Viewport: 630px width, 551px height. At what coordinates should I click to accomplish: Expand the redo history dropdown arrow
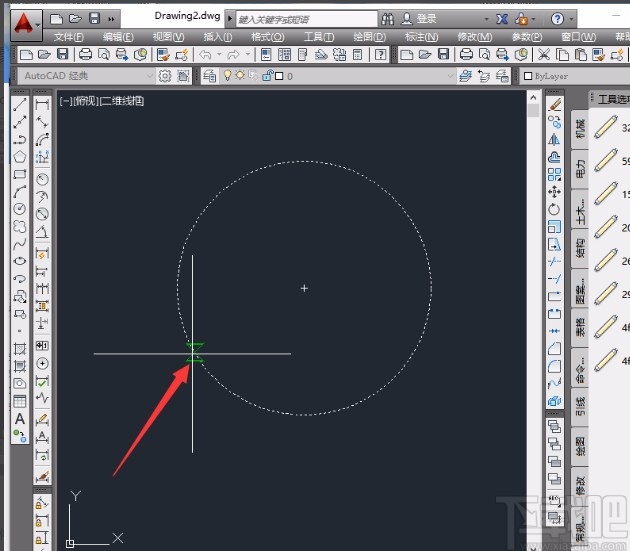point(248,54)
